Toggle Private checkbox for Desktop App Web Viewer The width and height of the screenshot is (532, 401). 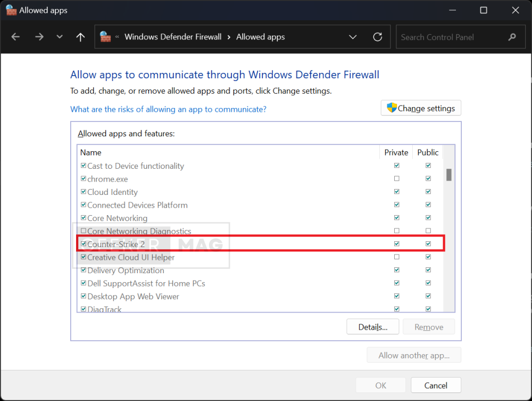coord(397,296)
